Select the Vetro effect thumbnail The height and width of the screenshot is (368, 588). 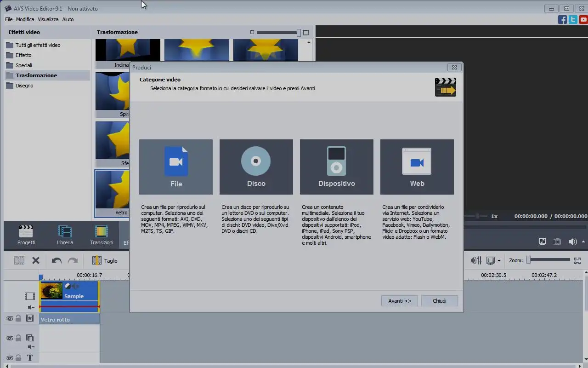(x=113, y=193)
